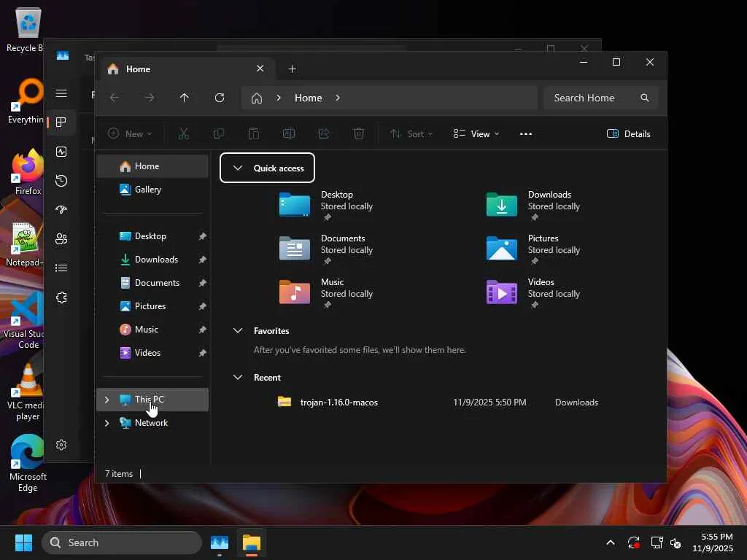
Task: Select Network in the navigation pane
Action: [152, 423]
